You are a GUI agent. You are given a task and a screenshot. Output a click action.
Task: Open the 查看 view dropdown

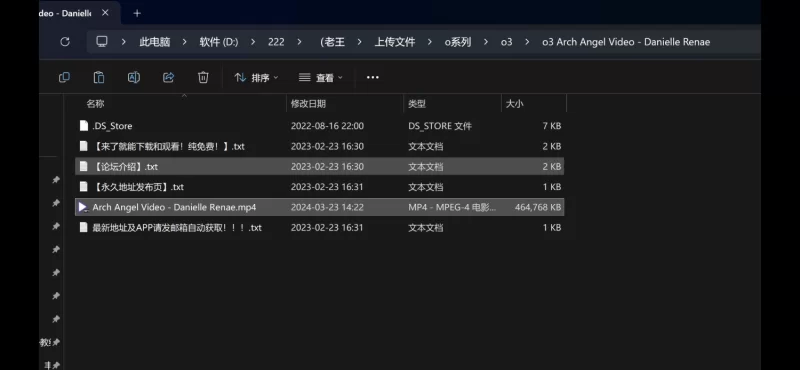[x=320, y=78]
